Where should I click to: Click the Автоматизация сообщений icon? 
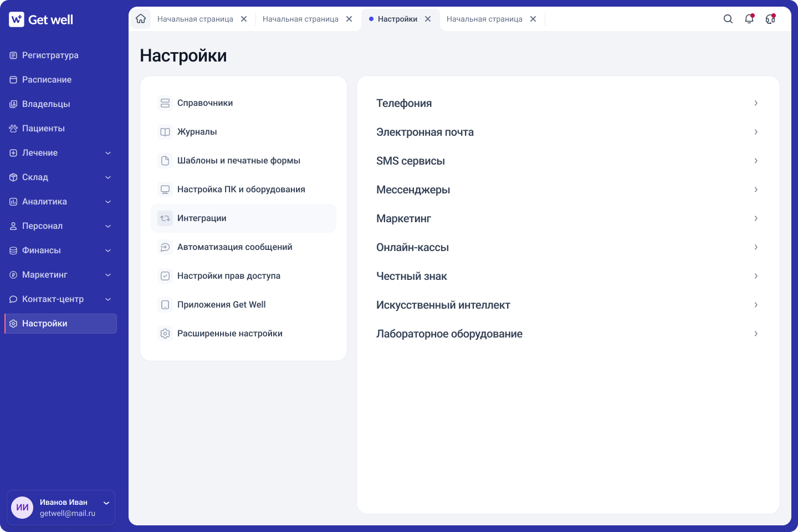click(165, 247)
